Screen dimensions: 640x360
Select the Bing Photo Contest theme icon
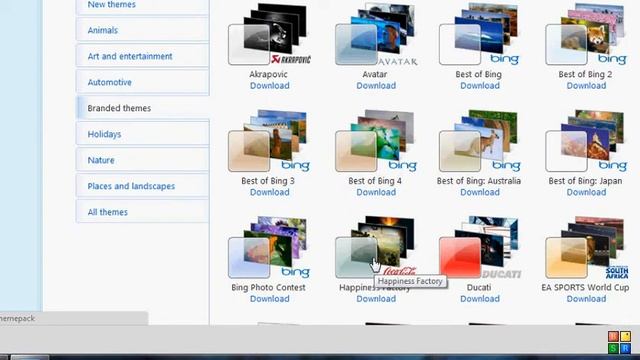pyautogui.click(x=269, y=247)
